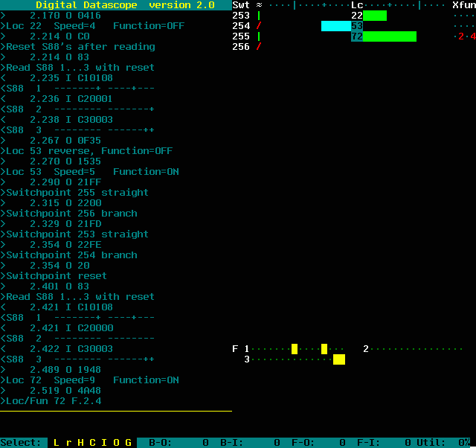Click the Lc column header

357,5
